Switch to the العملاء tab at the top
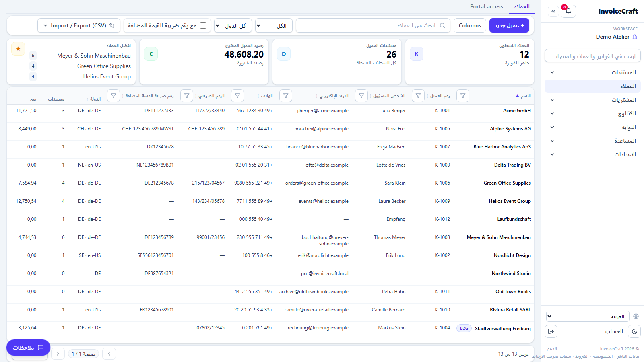Viewport: 644px width, 362px height. [522, 6]
